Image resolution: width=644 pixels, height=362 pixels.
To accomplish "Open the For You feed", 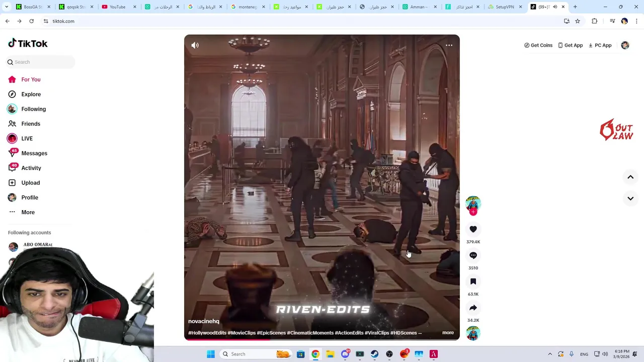I will (31, 79).
